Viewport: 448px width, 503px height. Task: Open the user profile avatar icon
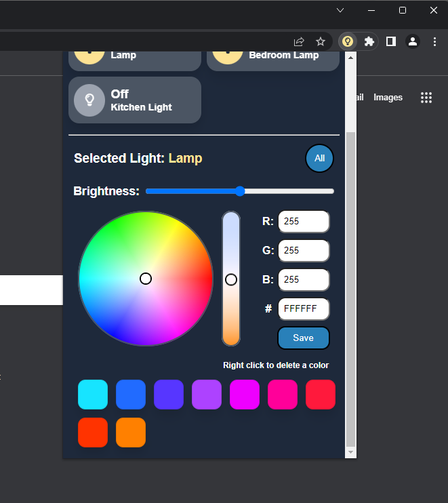point(412,41)
